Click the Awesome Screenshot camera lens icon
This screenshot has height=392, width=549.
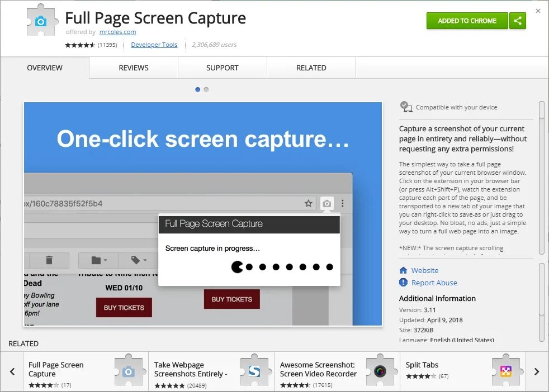pyautogui.click(x=381, y=370)
